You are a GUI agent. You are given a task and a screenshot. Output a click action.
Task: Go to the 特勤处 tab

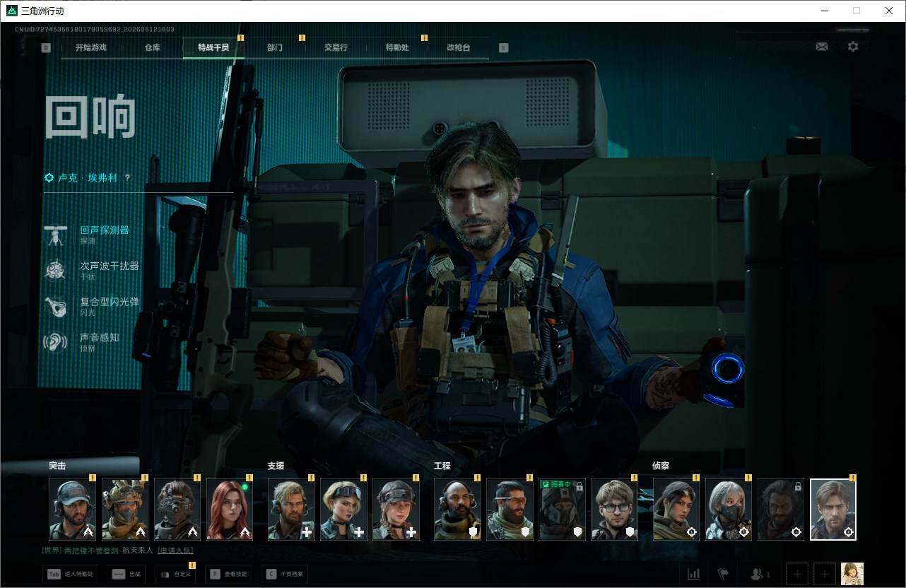coord(397,47)
